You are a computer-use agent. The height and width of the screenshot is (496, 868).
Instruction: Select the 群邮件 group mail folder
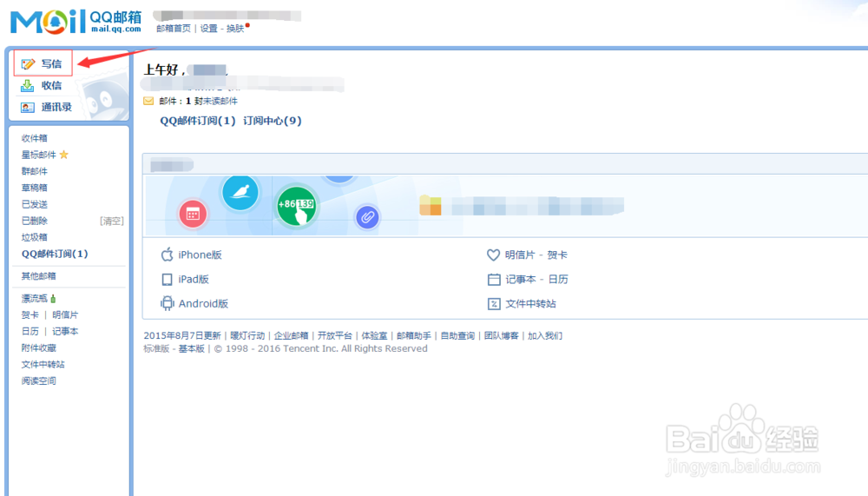coord(35,171)
